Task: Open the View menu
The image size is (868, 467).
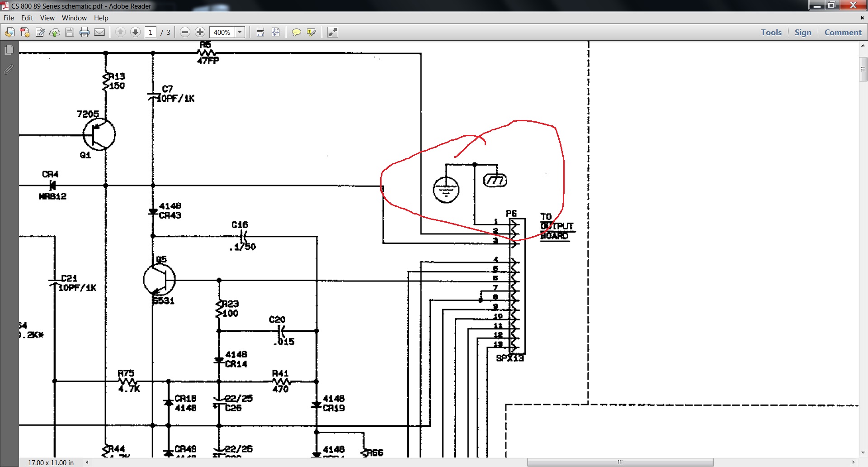Action: pyautogui.click(x=47, y=18)
